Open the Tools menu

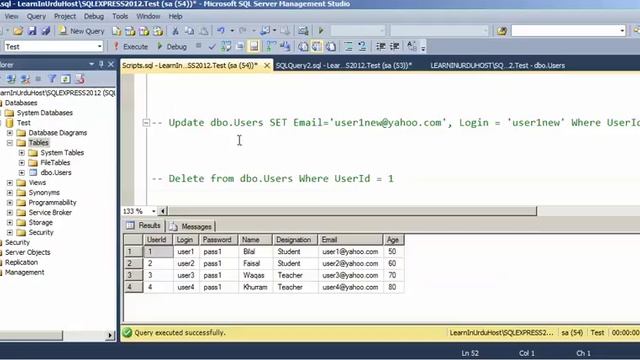[120, 16]
